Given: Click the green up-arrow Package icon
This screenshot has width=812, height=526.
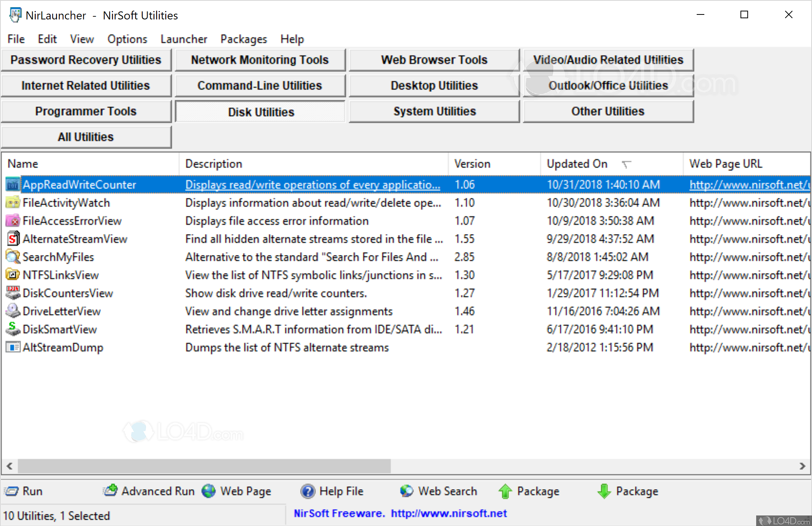Looking at the screenshot, I should pyautogui.click(x=505, y=491).
